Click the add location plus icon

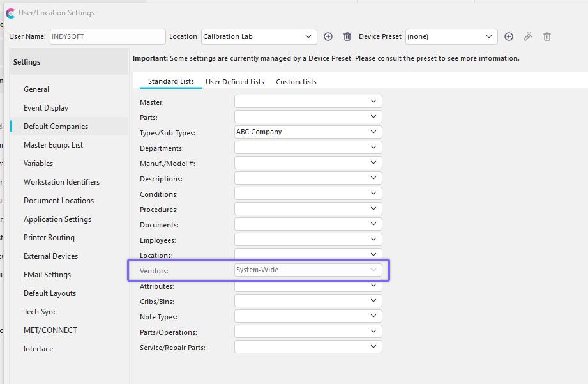(328, 36)
